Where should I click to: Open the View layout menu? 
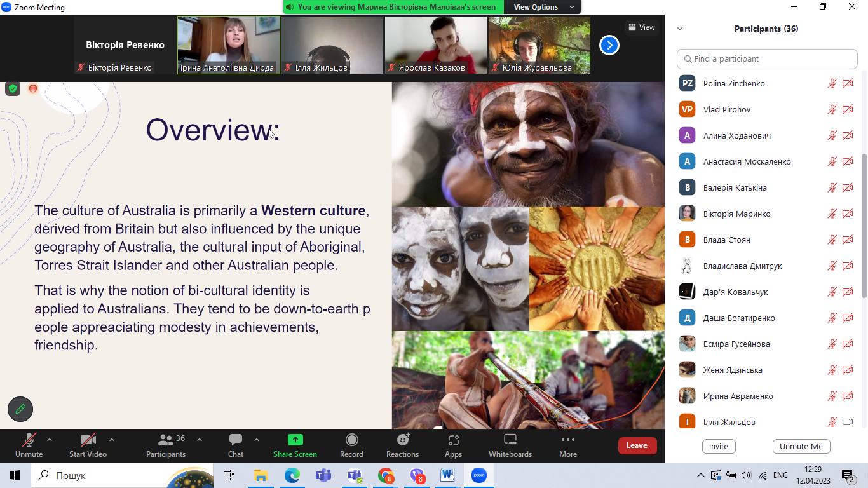tap(641, 27)
